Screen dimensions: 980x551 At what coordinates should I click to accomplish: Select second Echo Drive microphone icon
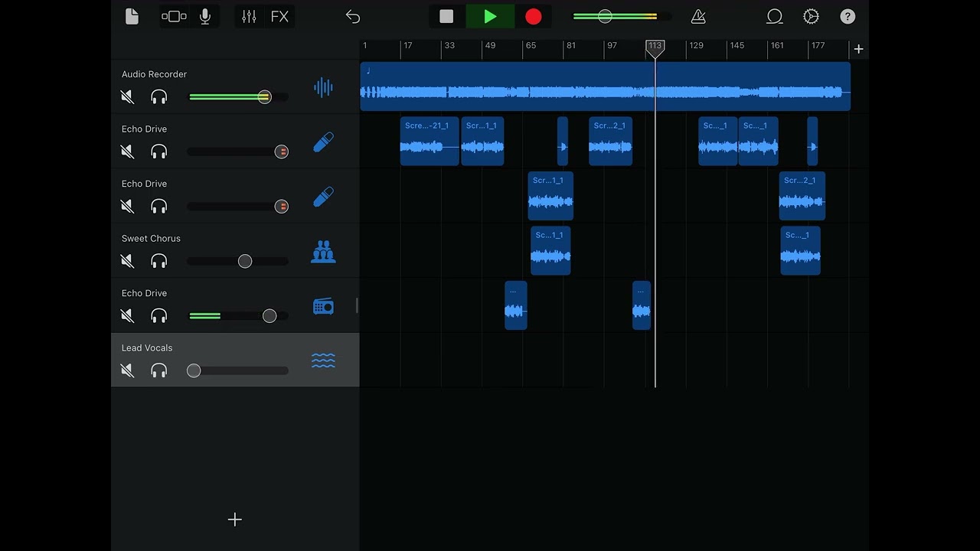click(323, 197)
